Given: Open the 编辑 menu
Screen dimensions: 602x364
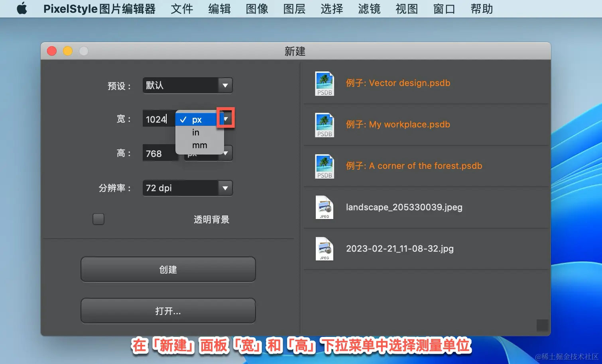Looking at the screenshot, I should click(x=219, y=9).
